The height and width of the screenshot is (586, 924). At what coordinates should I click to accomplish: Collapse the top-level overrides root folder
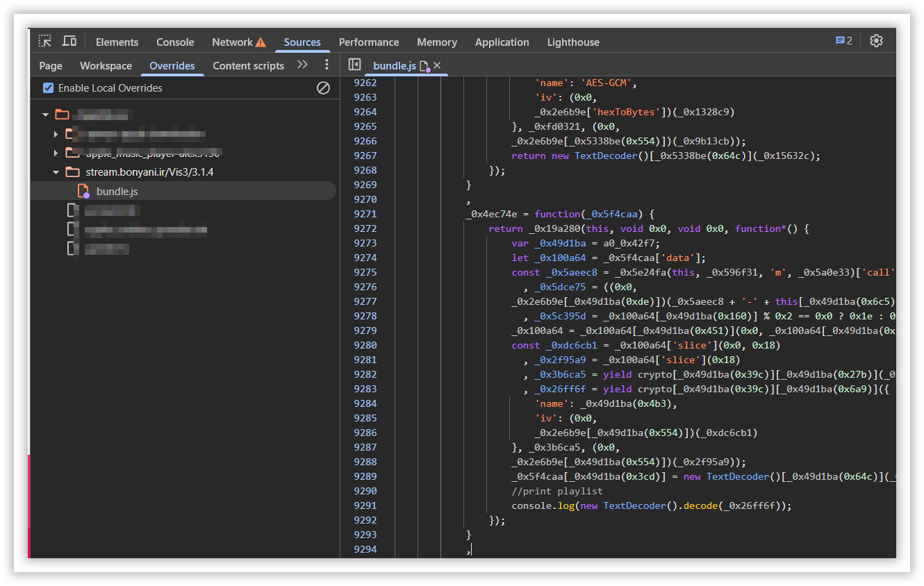(46, 115)
